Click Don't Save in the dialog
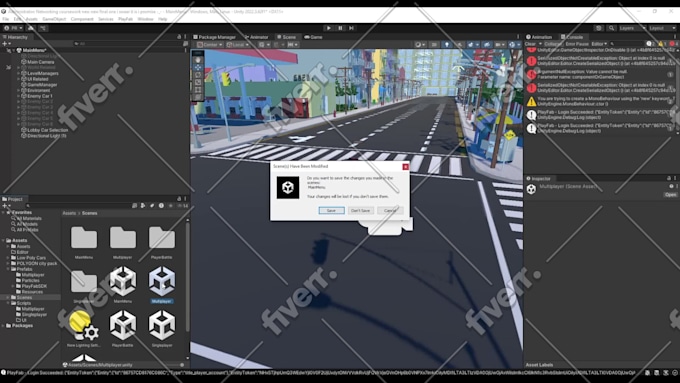The width and height of the screenshot is (680, 383). pyautogui.click(x=360, y=210)
